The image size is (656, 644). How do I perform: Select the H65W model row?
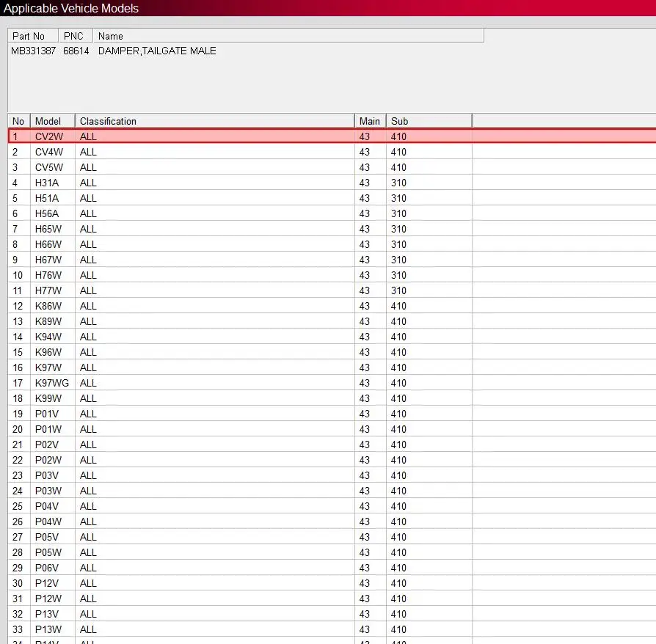pos(332,229)
